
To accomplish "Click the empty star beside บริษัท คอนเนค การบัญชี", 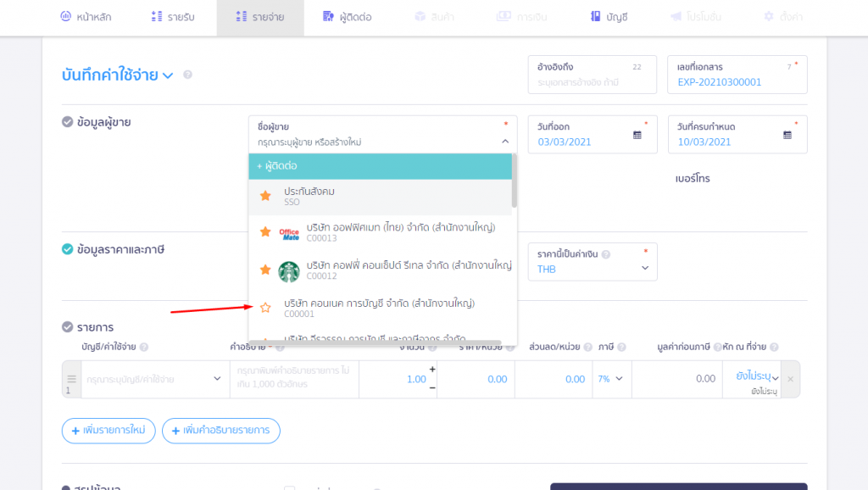I will [265, 308].
